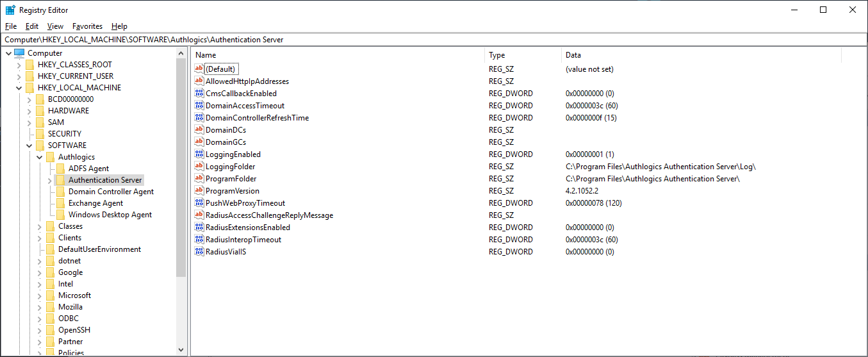Select the DefaultUserEnvironment key
This screenshot has height=357, width=868.
99,249
